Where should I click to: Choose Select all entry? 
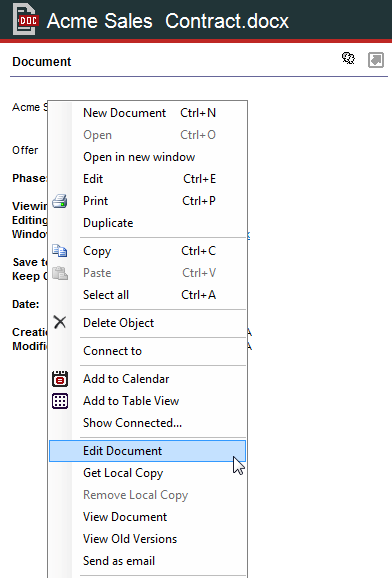pos(148,295)
